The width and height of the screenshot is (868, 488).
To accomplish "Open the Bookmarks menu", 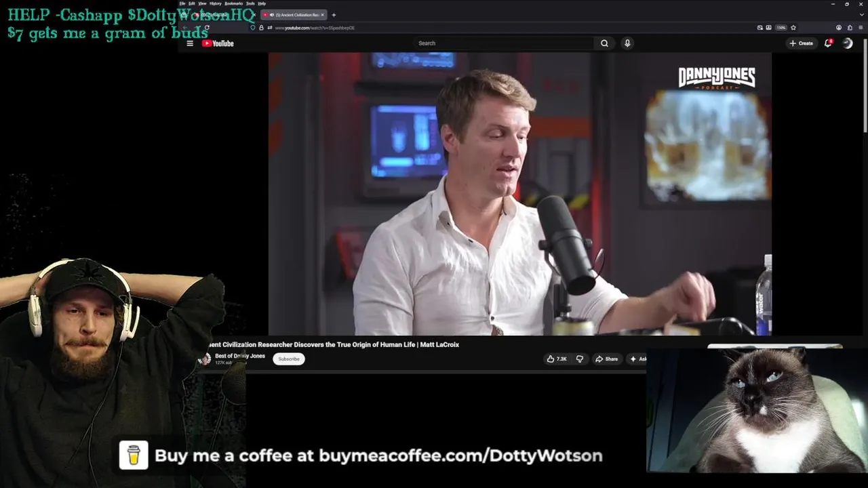I will [234, 3].
